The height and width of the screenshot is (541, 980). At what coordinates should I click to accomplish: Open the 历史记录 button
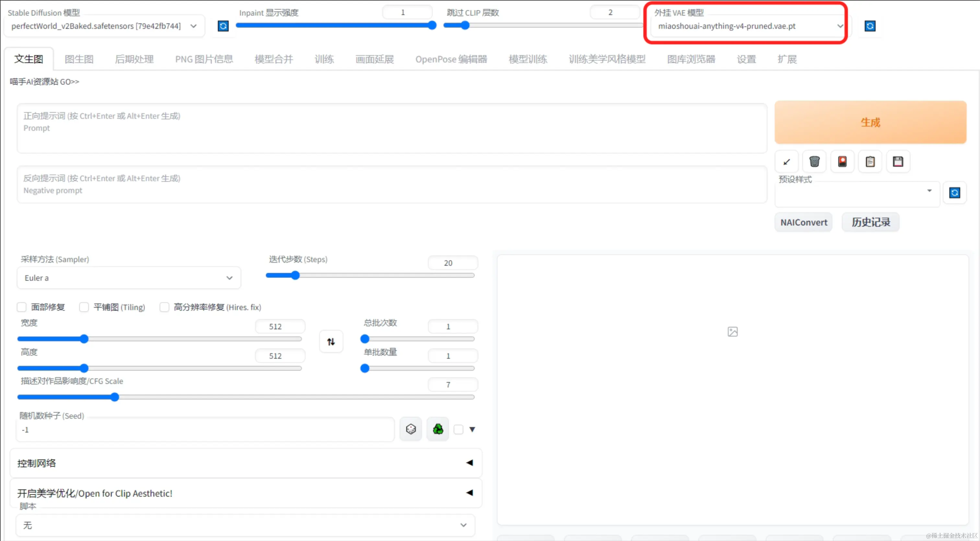click(x=870, y=223)
